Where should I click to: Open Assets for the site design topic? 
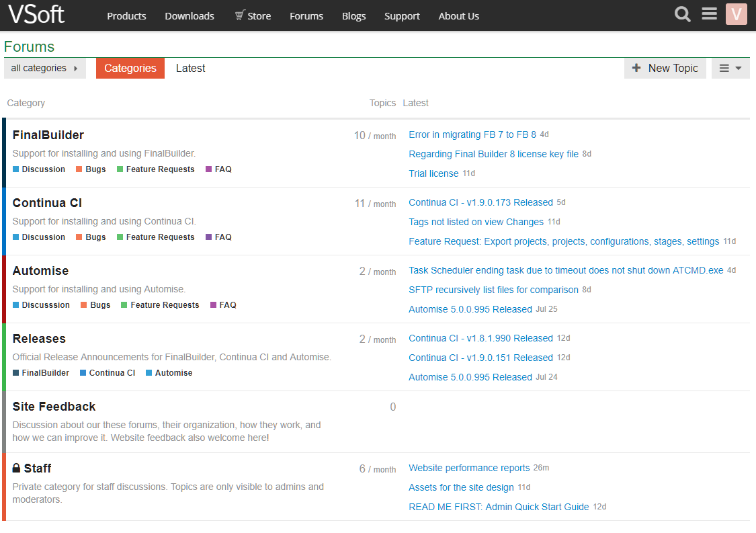click(x=462, y=488)
